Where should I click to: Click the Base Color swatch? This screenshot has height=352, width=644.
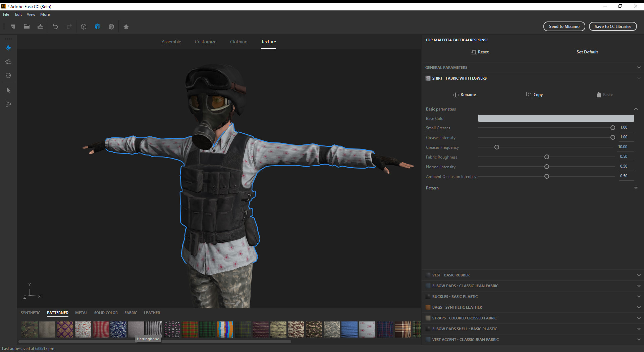pyautogui.click(x=556, y=119)
